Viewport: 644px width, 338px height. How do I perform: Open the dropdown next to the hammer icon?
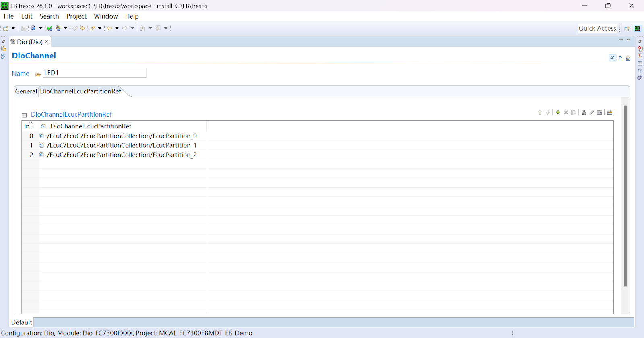click(66, 28)
